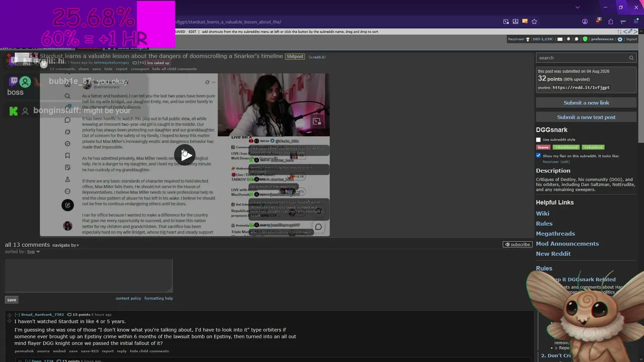Open the preferences link
This screenshot has height=362, width=644.
pos(602,39)
